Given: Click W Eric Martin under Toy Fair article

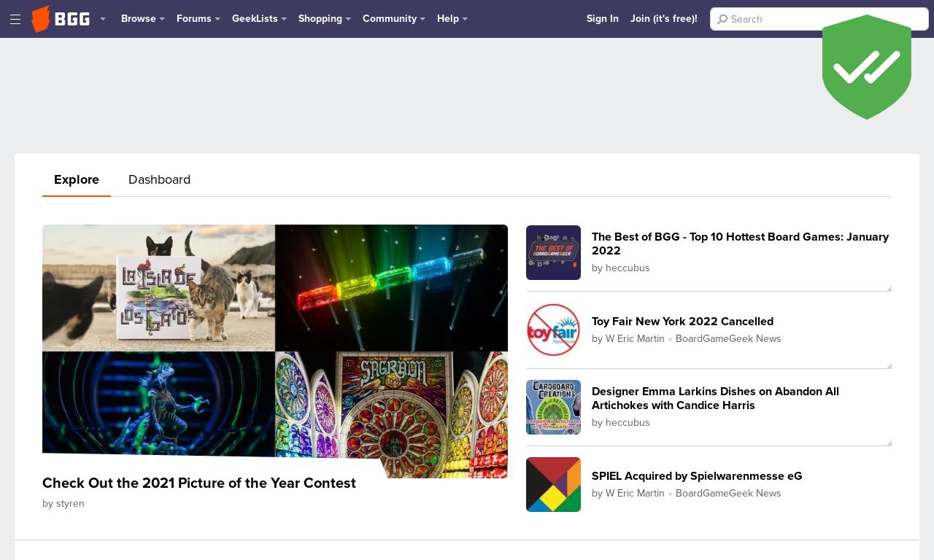Looking at the screenshot, I should pos(635,339).
